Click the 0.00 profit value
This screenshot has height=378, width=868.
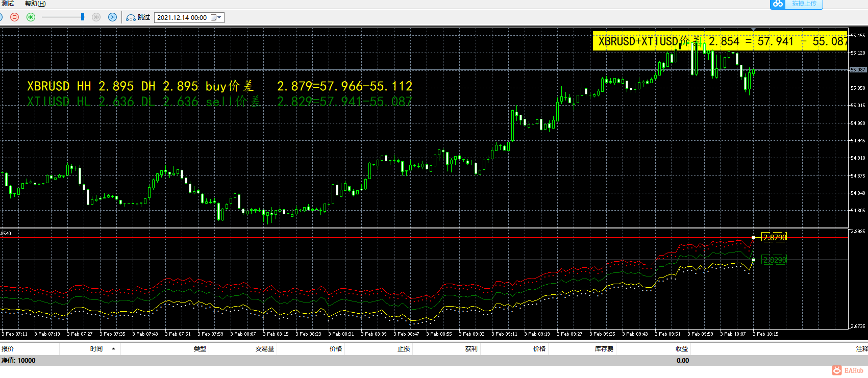tap(683, 361)
